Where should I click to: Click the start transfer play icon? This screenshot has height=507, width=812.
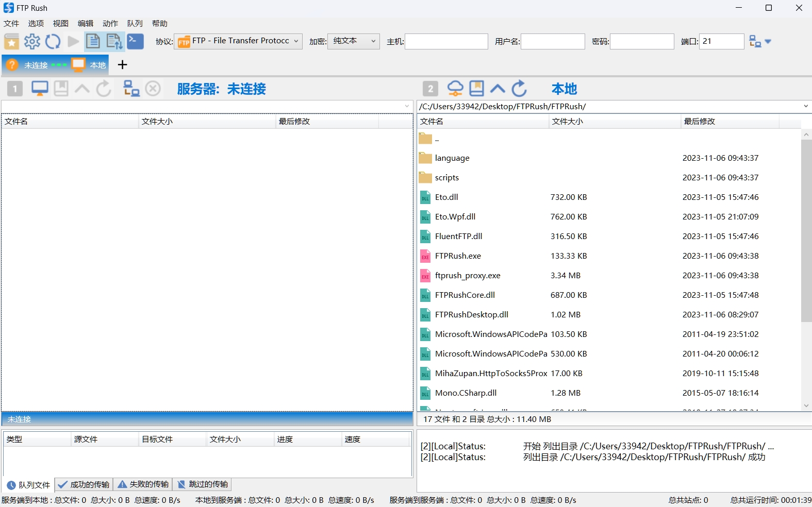[73, 41]
